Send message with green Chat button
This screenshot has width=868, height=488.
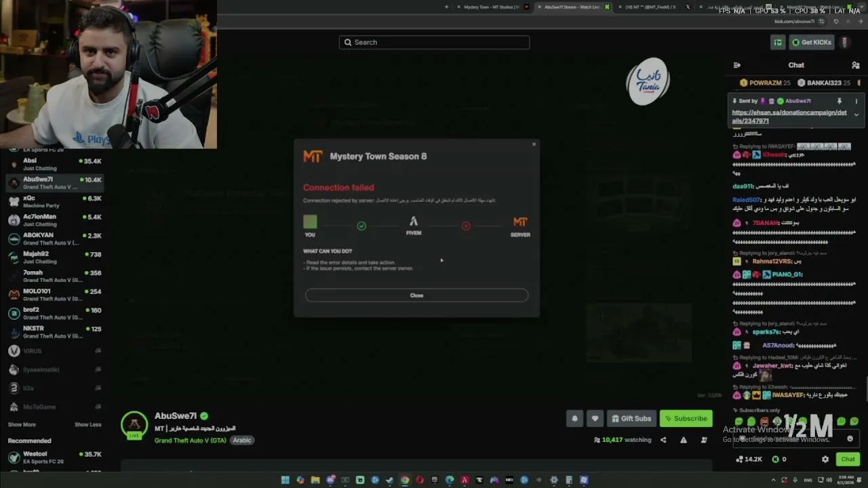click(x=848, y=459)
